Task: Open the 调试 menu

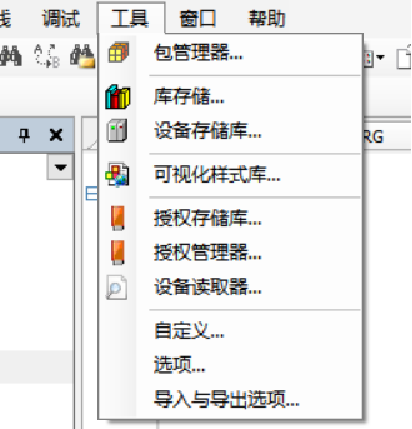Action: coord(61,18)
